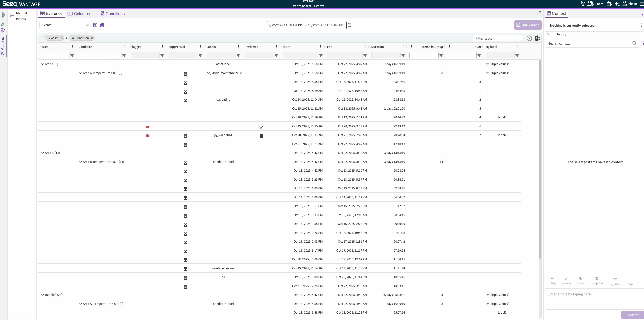Open the date range calendar icon
This screenshot has height=320, width=644.
[349, 25]
